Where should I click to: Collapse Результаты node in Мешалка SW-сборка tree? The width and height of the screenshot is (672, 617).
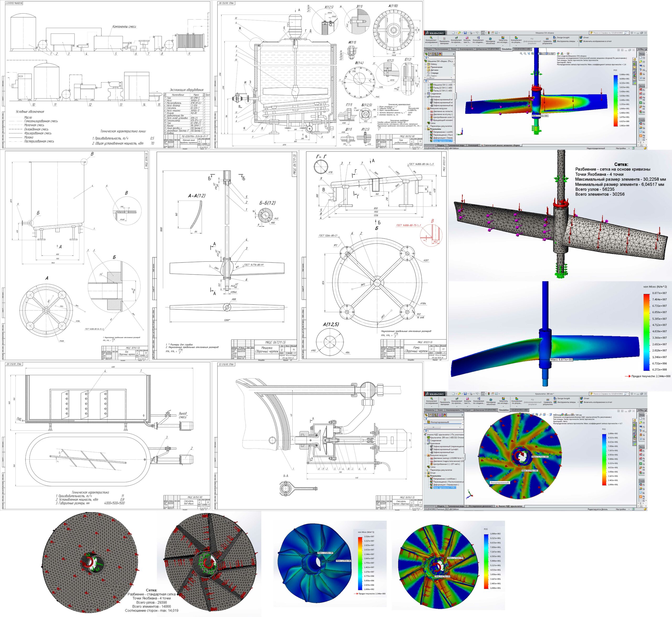[x=426, y=129]
